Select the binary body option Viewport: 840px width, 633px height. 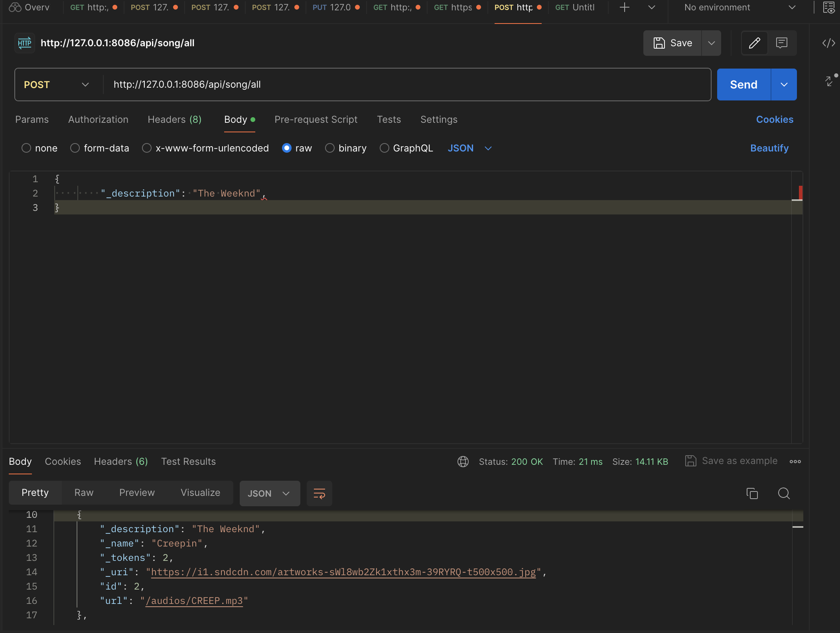[330, 148]
